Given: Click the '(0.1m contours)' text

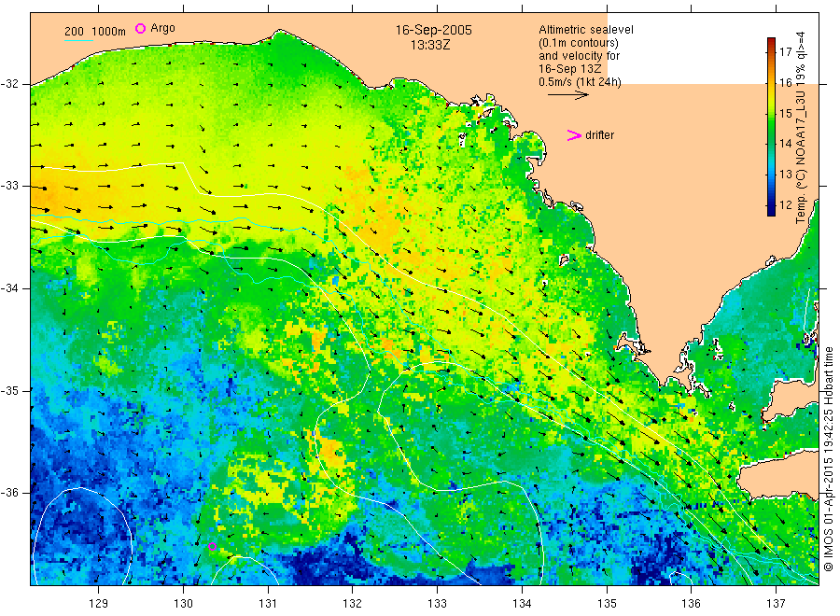Looking at the screenshot, I should tap(579, 43).
